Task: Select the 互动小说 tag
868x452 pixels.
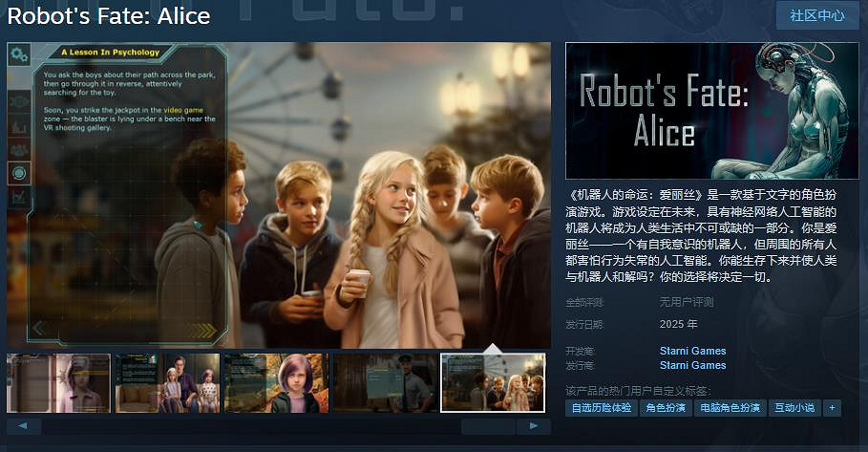Action: tap(794, 408)
